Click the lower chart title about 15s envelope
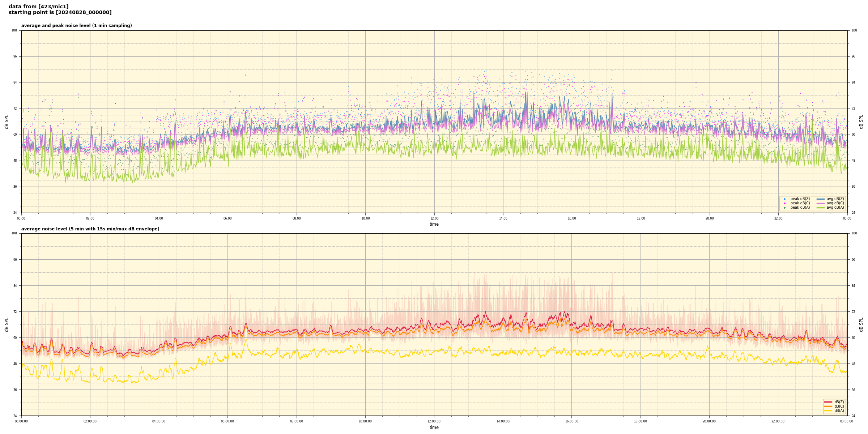 click(x=90, y=229)
